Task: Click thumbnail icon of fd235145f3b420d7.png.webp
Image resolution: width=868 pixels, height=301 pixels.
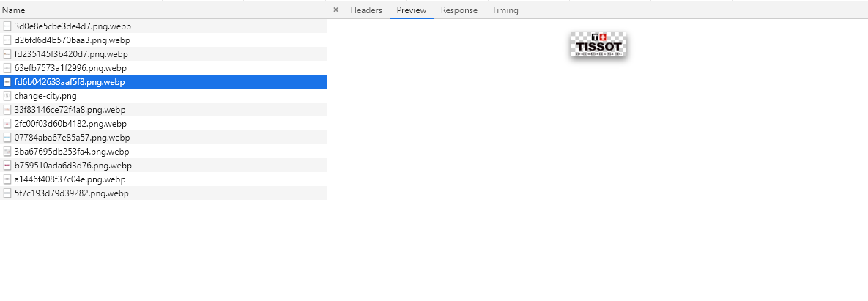Action: click(x=7, y=54)
